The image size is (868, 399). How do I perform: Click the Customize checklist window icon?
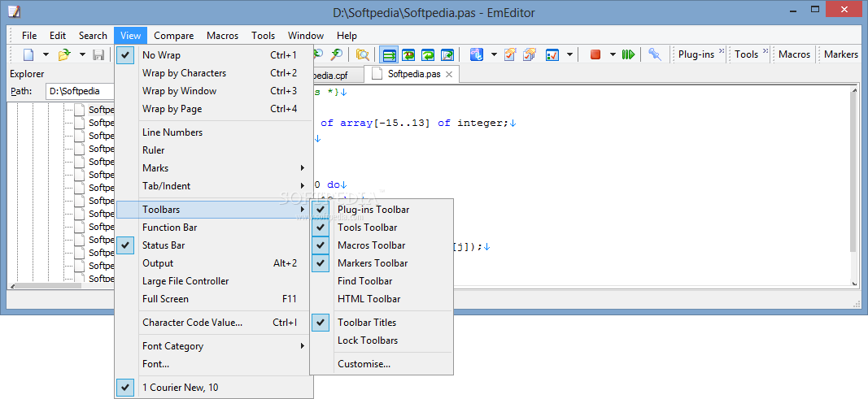tap(552, 54)
